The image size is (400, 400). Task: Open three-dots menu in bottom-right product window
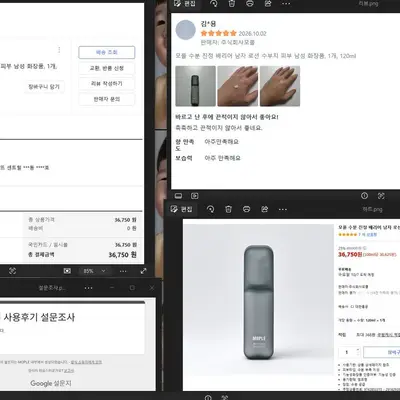coord(283,209)
